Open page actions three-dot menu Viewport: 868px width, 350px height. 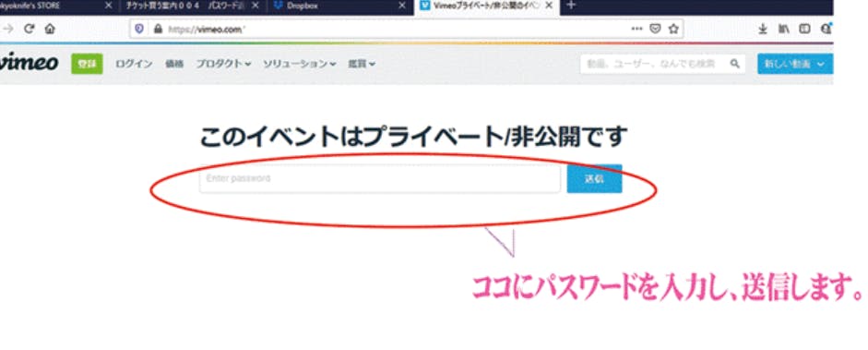coord(636,29)
